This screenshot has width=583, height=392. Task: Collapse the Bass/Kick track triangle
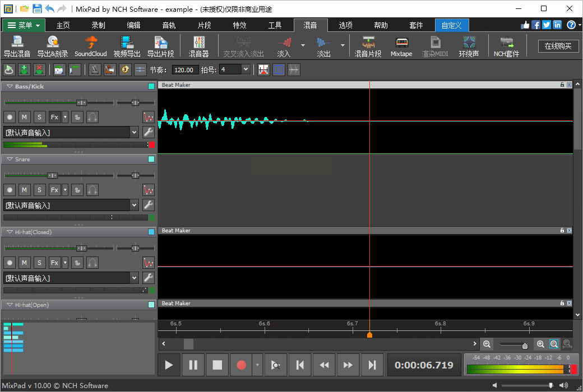tap(10, 87)
